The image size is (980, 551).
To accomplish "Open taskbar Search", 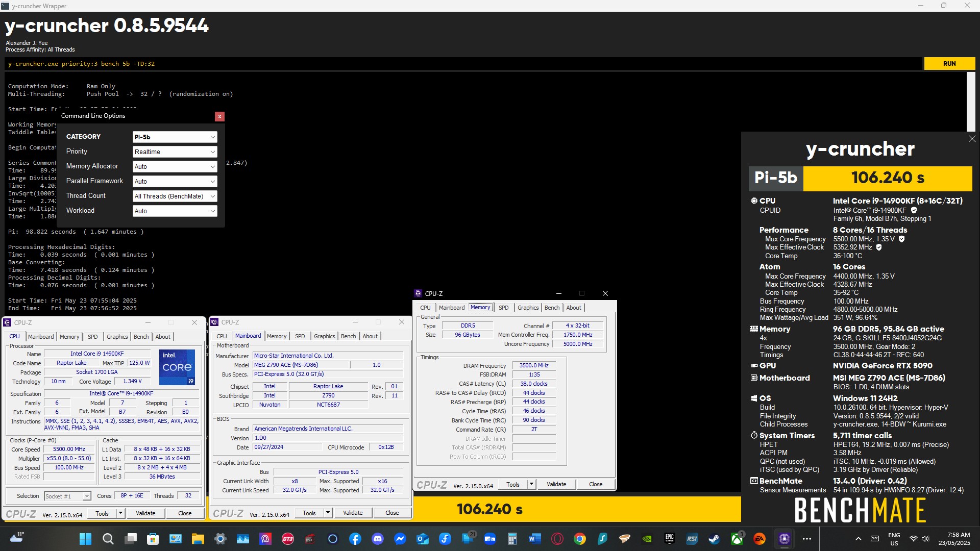I will pos(108,539).
